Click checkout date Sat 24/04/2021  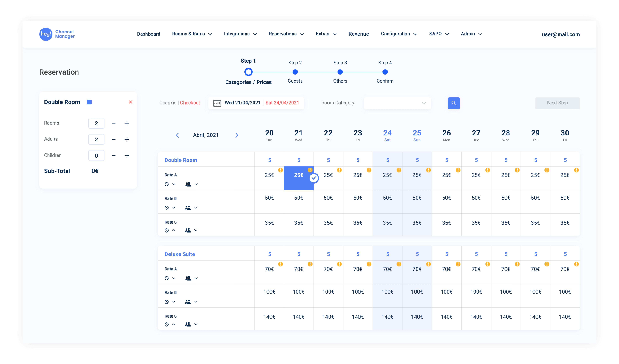[282, 103]
